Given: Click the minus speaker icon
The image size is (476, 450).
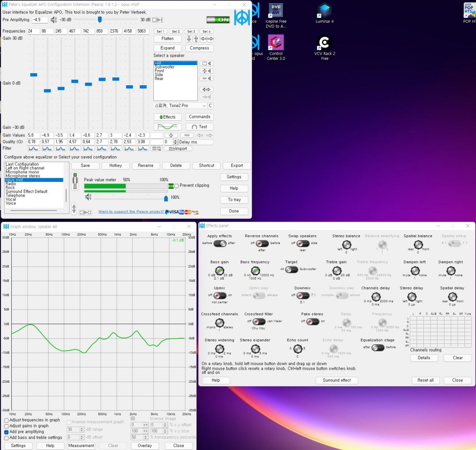Looking at the screenshot, I should click(207, 79).
